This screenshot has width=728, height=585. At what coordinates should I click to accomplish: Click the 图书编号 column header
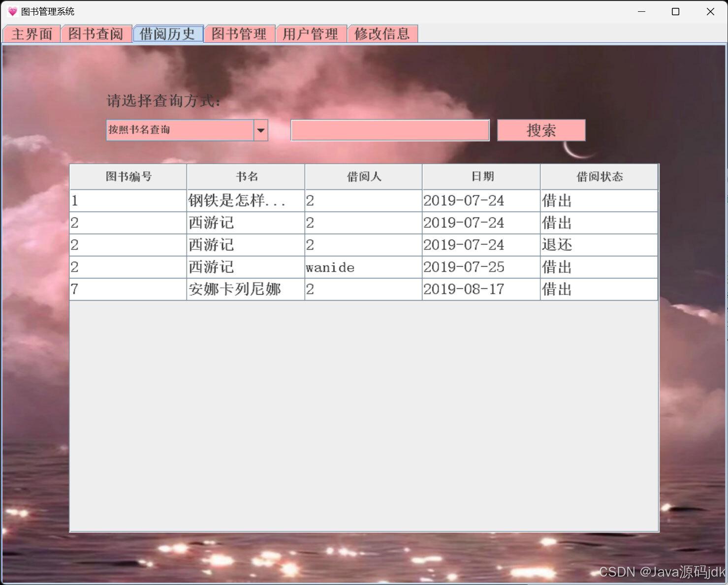point(128,177)
